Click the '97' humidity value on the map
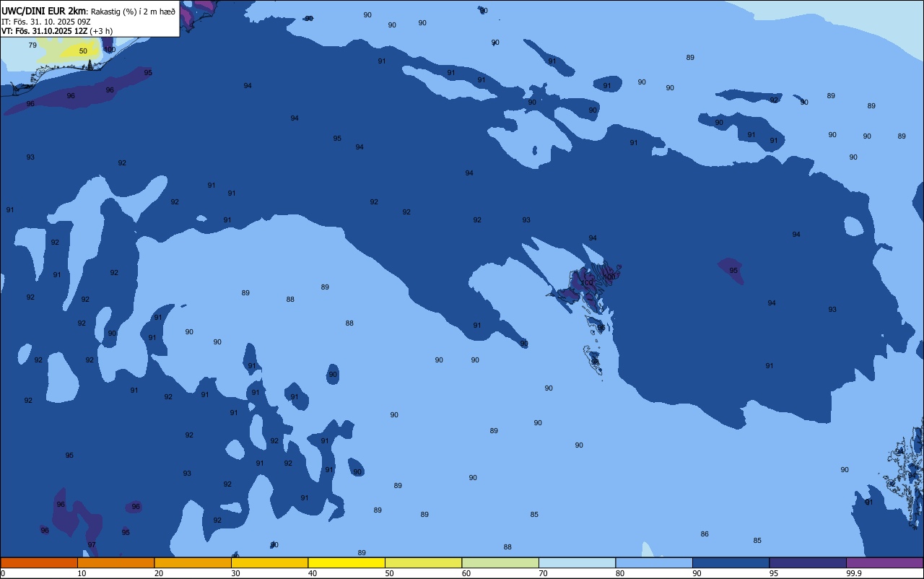Viewport: 924px width, 579px height. click(92, 545)
